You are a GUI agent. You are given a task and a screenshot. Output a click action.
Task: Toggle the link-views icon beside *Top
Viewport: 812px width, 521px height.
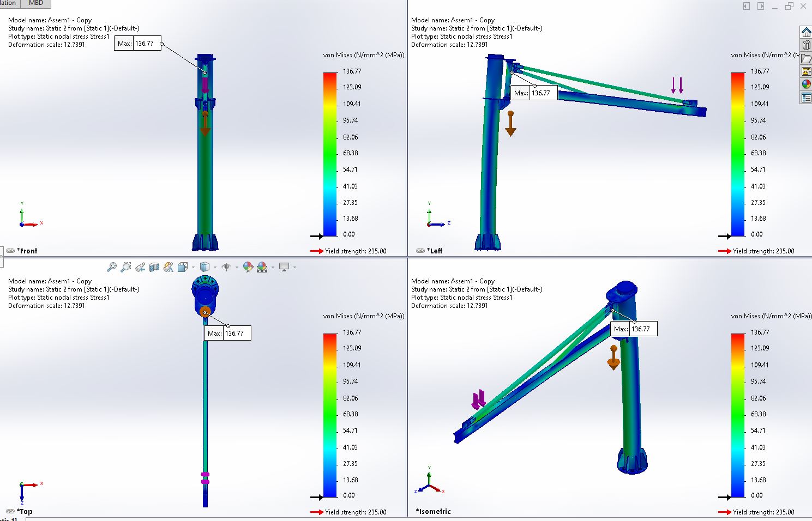(10, 511)
